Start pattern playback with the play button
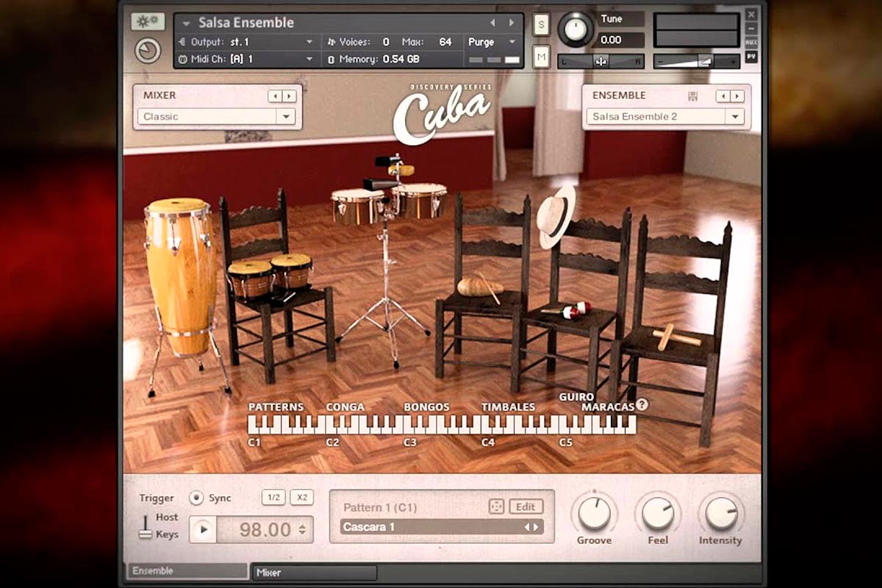This screenshot has height=588, width=882. pyautogui.click(x=204, y=529)
